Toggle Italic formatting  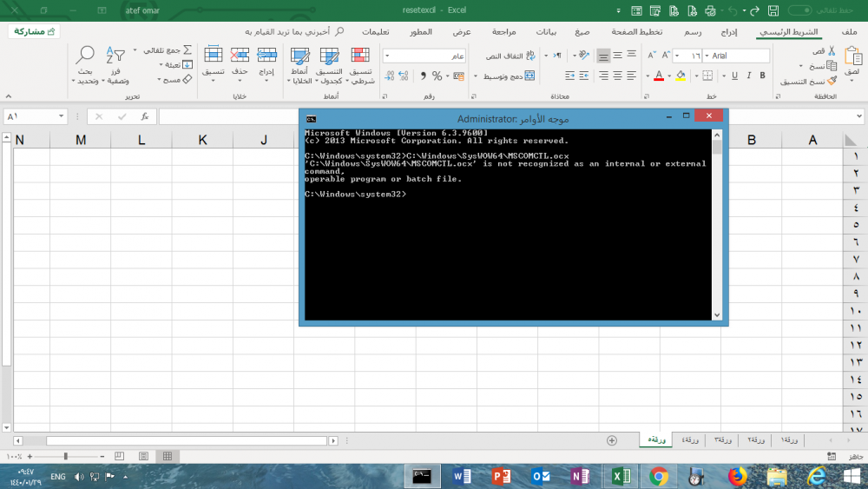(x=748, y=76)
